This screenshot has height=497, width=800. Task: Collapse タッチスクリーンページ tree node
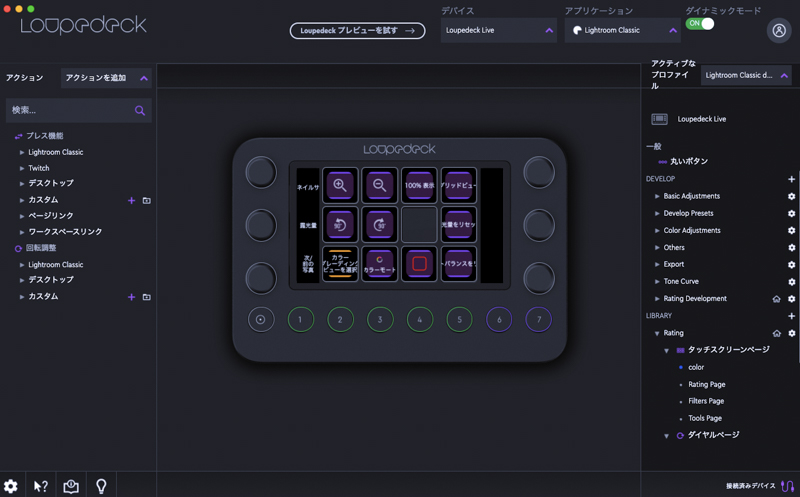coord(666,351)
